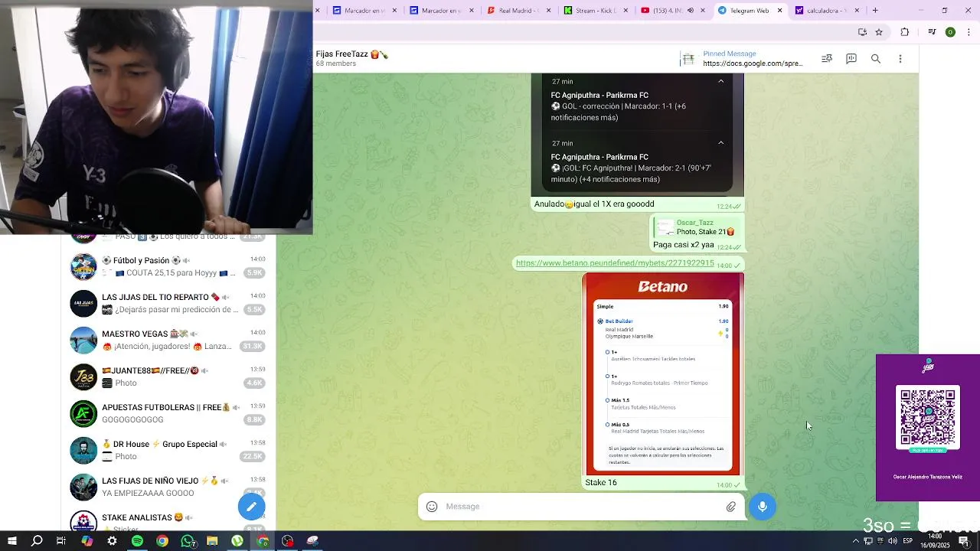980x551 pixels.
Task: Click 'Anulado igual el 1X era gooodd' message
Action: click(x=594, y=204)
